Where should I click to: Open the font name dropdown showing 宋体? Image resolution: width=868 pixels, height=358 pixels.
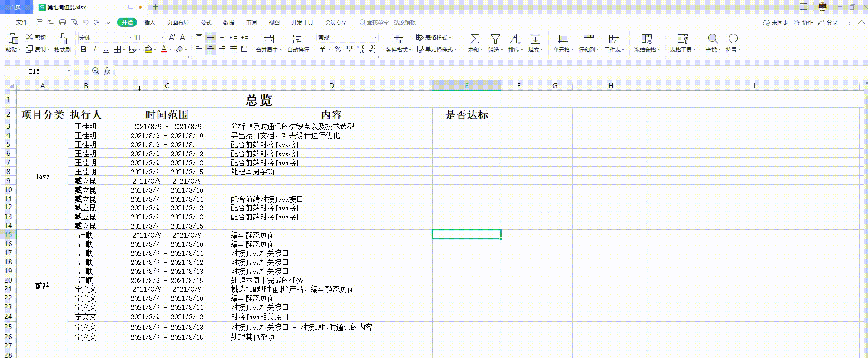click(x=130, y=37)
